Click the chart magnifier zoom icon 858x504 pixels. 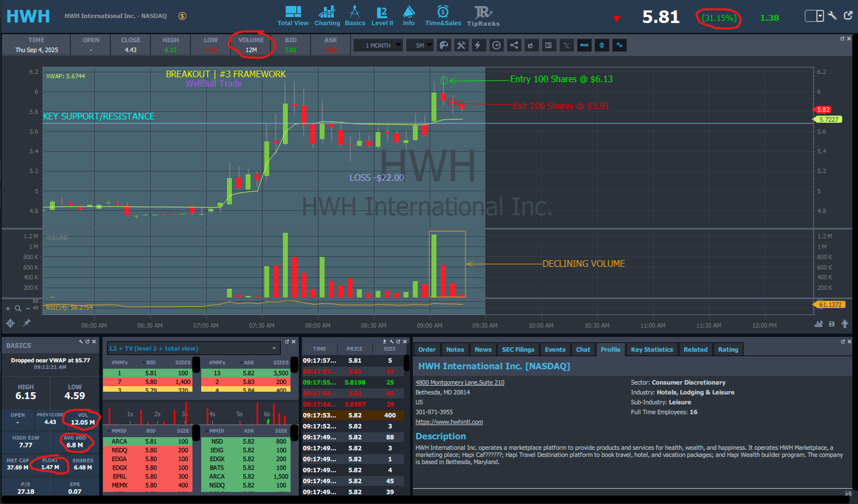coord(18,308)
